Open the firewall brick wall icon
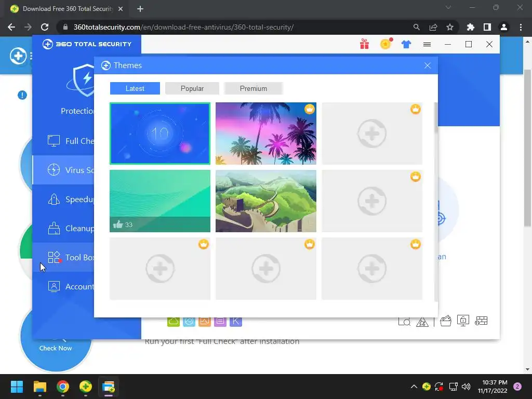 481,321
